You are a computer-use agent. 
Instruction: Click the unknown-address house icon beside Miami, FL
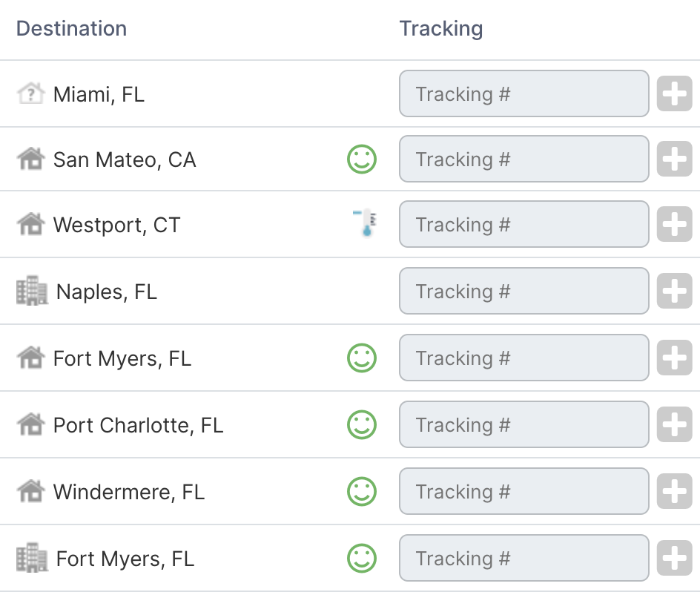click(x=30, y=94)
